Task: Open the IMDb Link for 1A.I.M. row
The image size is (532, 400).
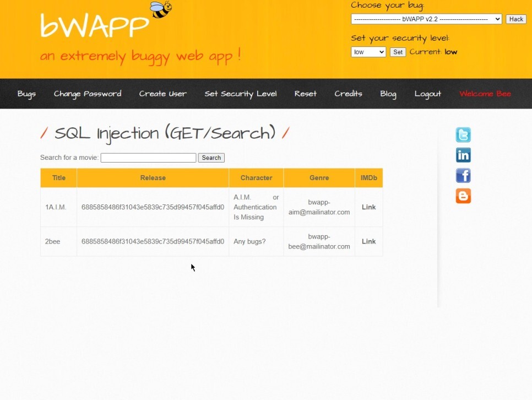Action: (x=368, y=207)
